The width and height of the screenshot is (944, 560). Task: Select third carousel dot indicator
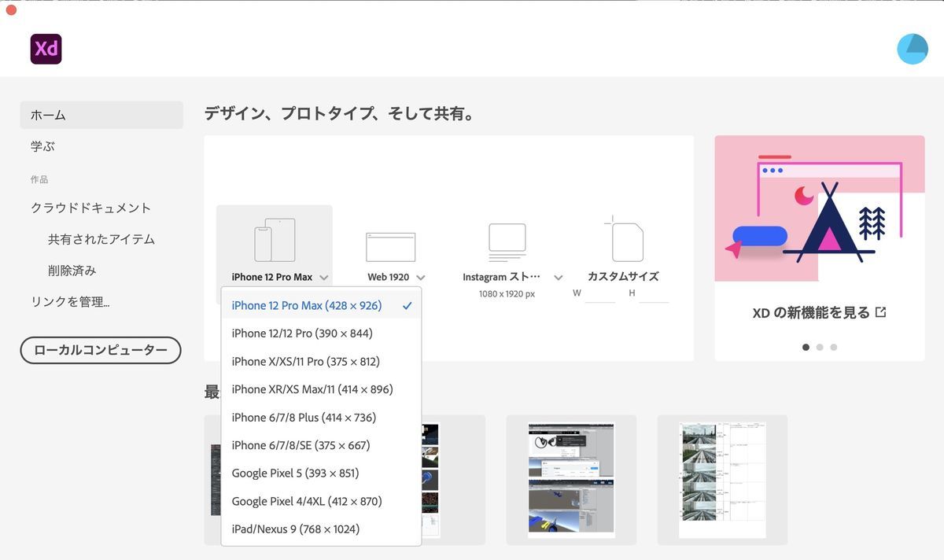[x=834, y=347]
